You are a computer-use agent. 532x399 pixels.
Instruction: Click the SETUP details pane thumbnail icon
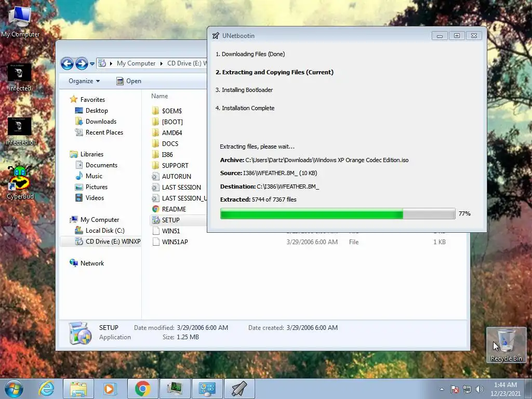(80, 333)
